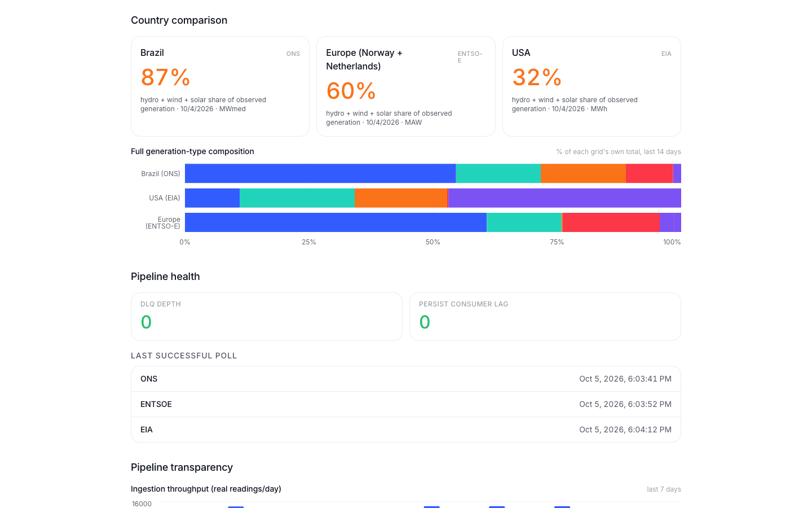This screenshot has width=812, height=508.
Task: Click the Europe (Norway + Netherlands) card title
Action: point(364,59)
